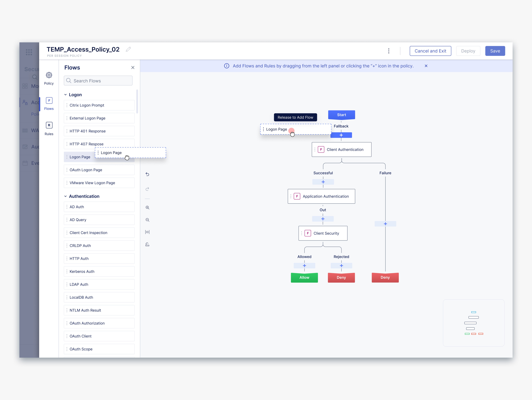
Task: Click Cancel and Exit
Action: coord(430,51)
